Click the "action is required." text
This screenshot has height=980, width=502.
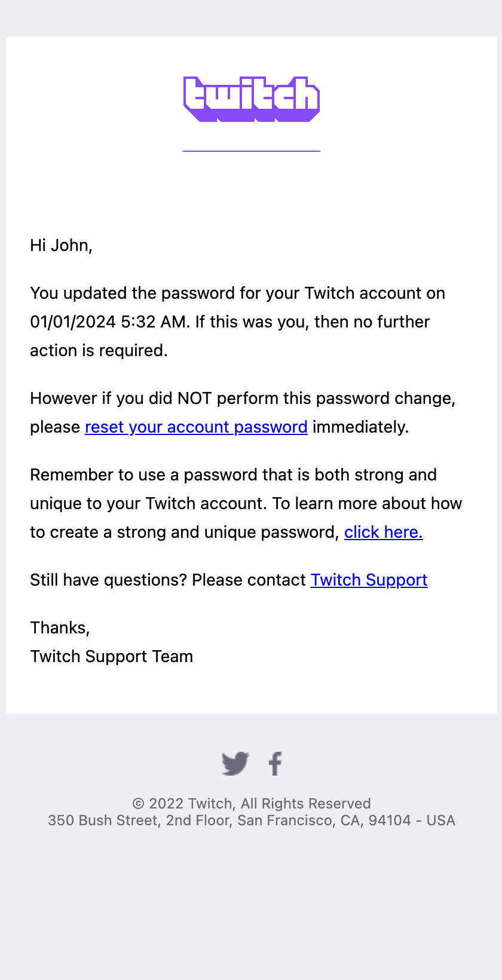pos(99,351)
